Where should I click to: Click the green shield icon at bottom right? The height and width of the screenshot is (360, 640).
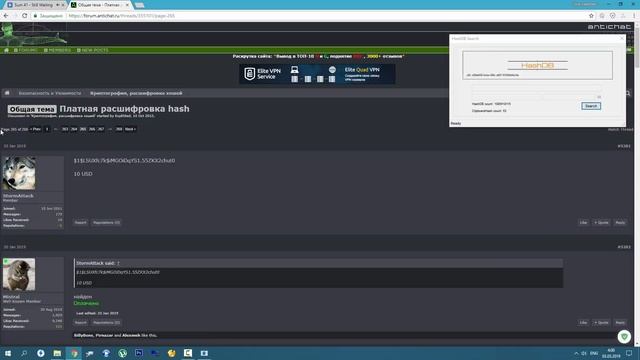624,337
